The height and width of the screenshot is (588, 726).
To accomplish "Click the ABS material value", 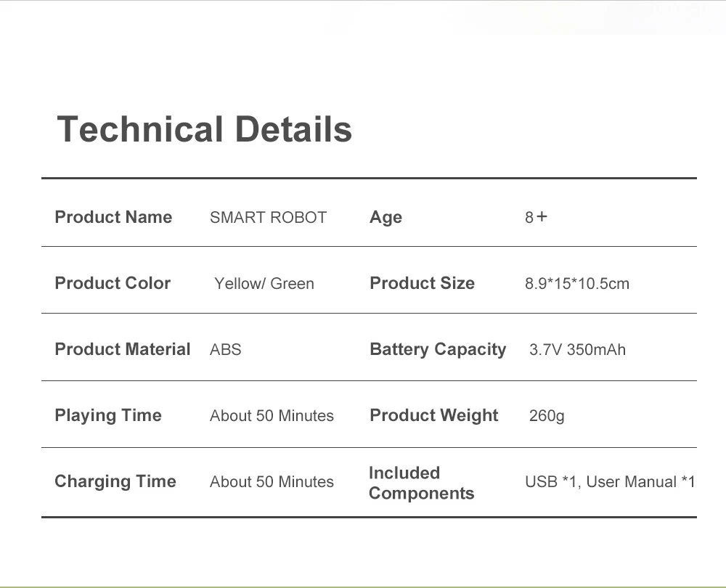I will pyautogui.click(x=226, y=350).
